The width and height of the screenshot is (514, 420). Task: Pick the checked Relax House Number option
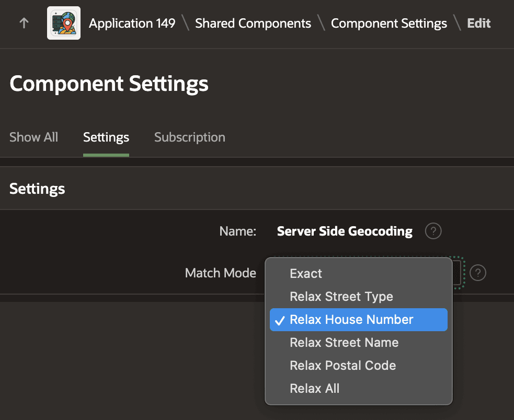[359, 319]
